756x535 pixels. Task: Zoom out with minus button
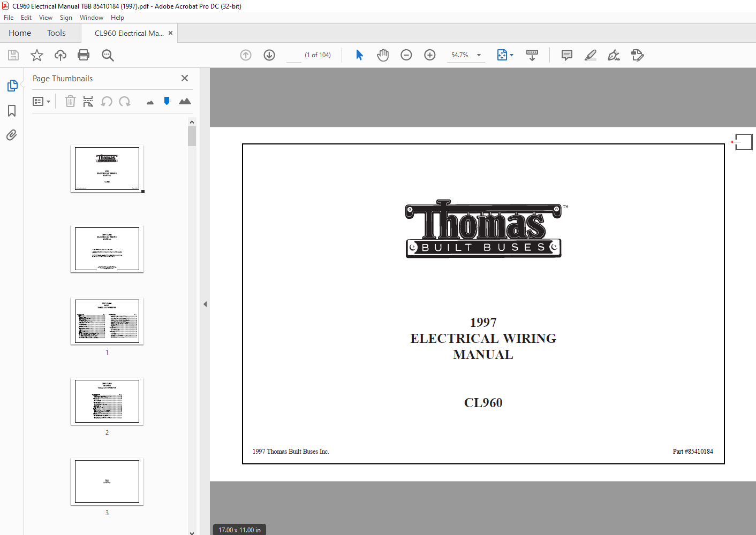[x=406, y=55]
